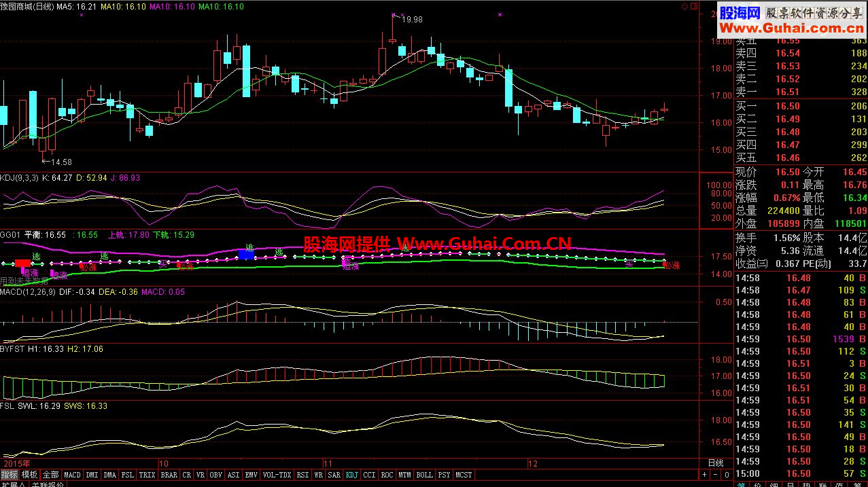
Task: Switch indicator to CR
Action: [x=187, y=475]
